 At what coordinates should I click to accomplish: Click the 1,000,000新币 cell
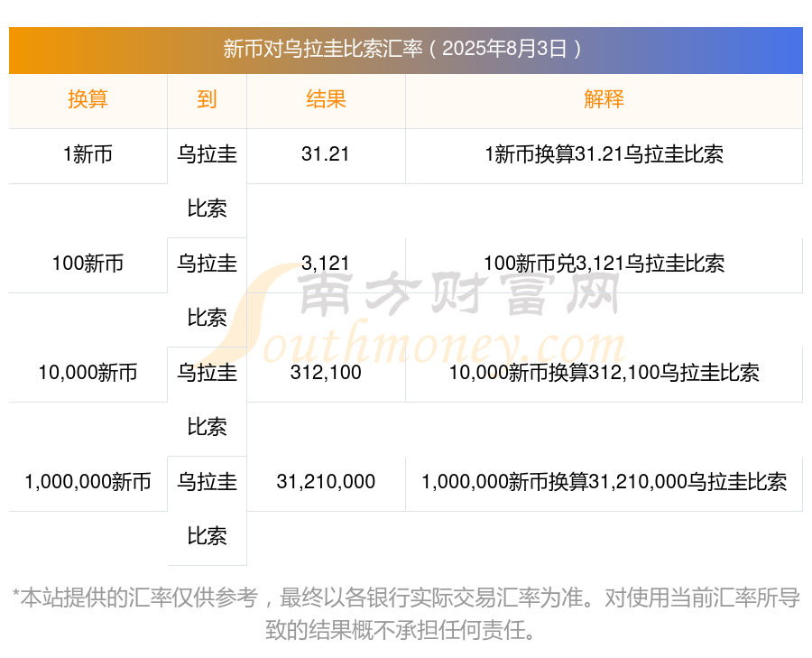(x=88, y=482)
